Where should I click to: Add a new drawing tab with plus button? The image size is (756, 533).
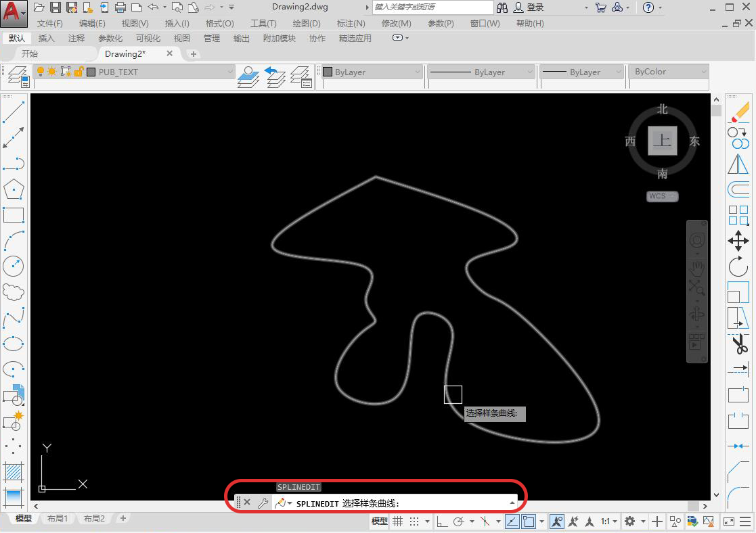coord(194,54)
